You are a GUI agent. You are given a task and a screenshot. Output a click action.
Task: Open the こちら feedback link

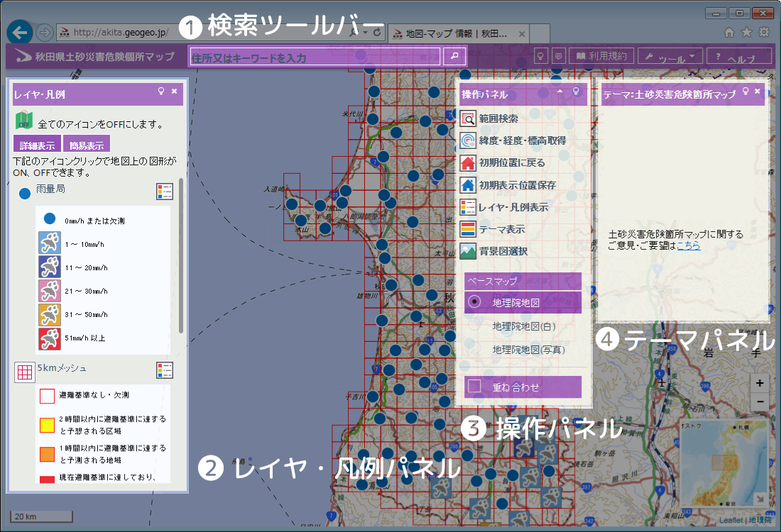(x=689, y=245)
